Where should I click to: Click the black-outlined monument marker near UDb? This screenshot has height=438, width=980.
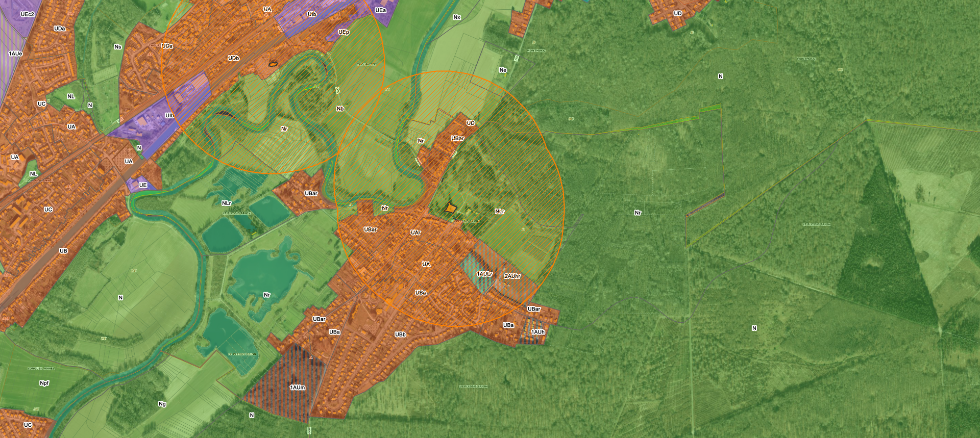pos(274,64)
